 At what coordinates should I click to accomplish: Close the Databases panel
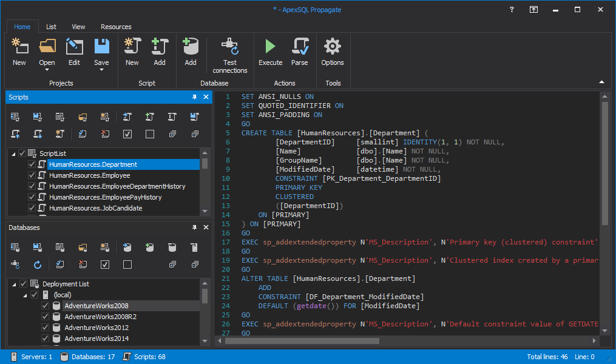[x=206, y=227]
